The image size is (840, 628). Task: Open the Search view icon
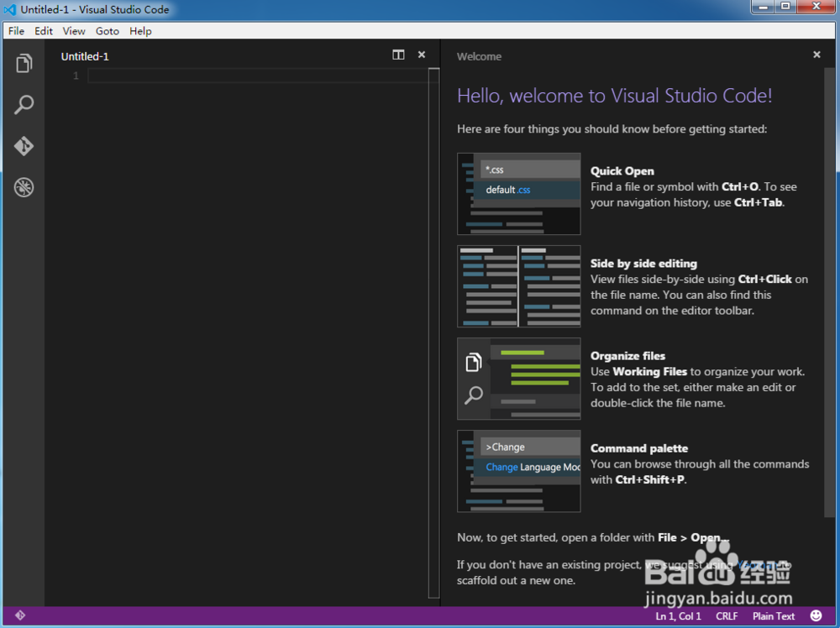(24, 104)
